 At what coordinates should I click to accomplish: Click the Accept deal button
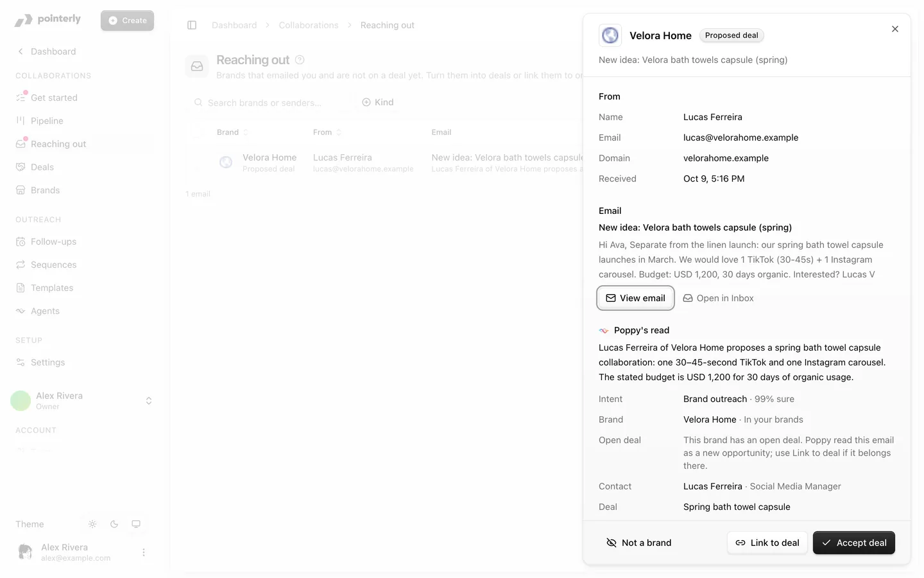(x=854, y=543)
